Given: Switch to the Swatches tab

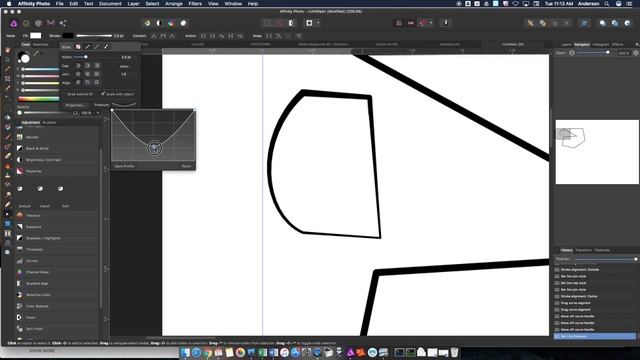Looking at the screenshot, I should 40,44.
